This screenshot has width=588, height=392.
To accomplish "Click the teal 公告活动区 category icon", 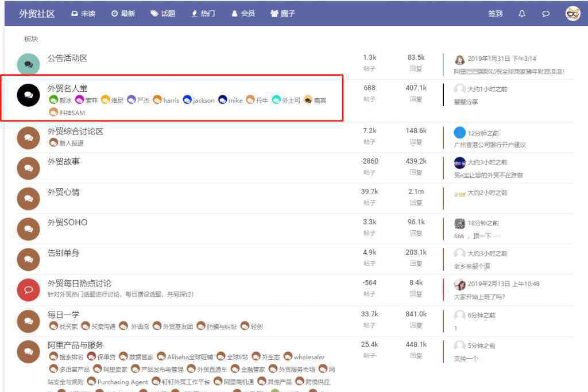I will (x=28, y=65).
